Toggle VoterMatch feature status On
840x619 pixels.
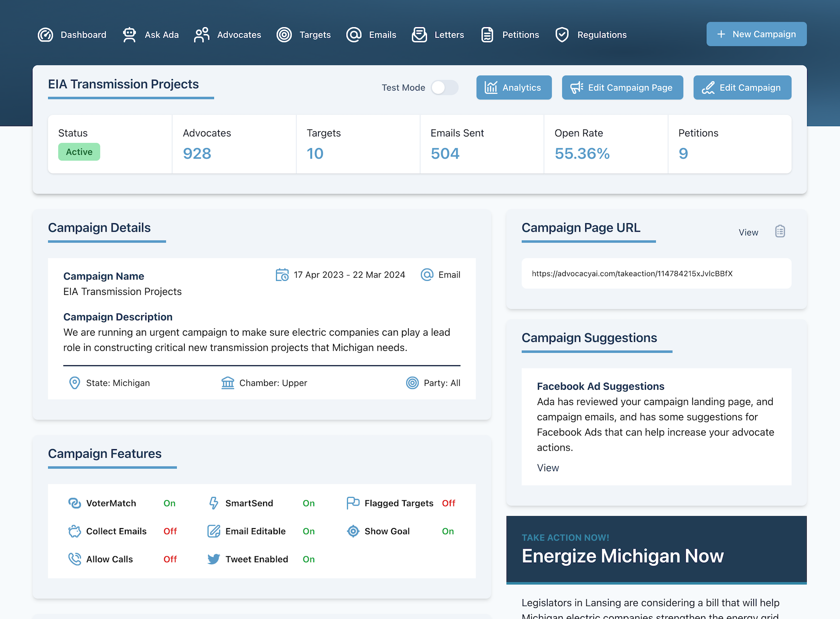169,503
